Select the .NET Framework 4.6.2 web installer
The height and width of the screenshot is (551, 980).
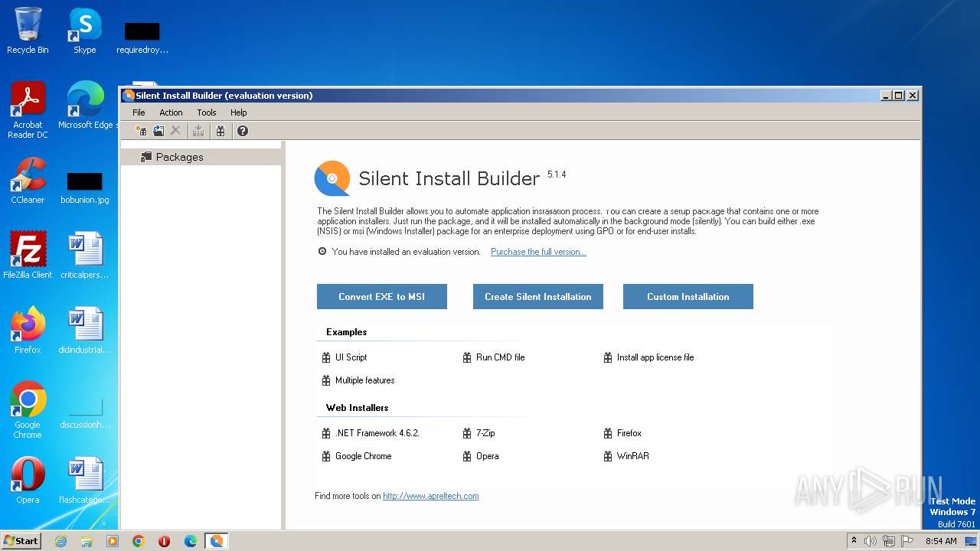click(371, 433)
